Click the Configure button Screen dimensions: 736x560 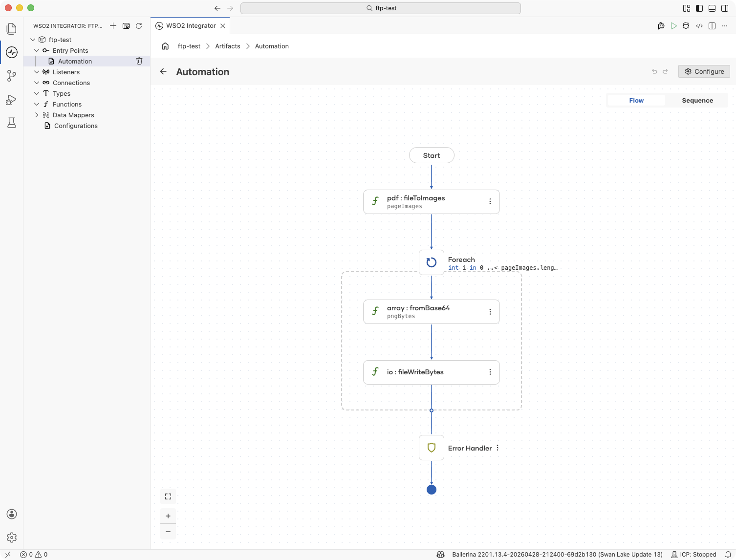tap(704, 71)
